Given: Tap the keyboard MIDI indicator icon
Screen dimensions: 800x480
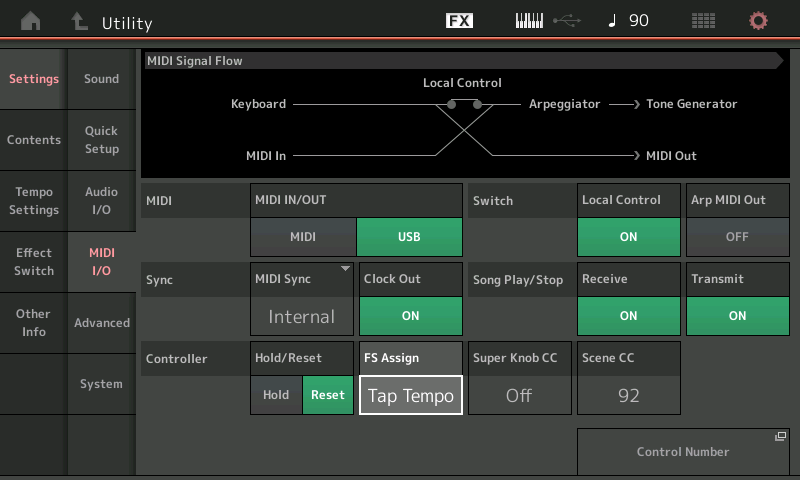Looking at the screenshot, I should tap(529, 21).
